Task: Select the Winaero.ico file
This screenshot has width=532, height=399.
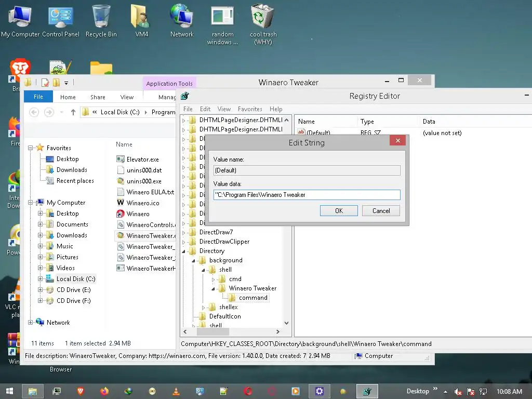Action: (138, 203)
